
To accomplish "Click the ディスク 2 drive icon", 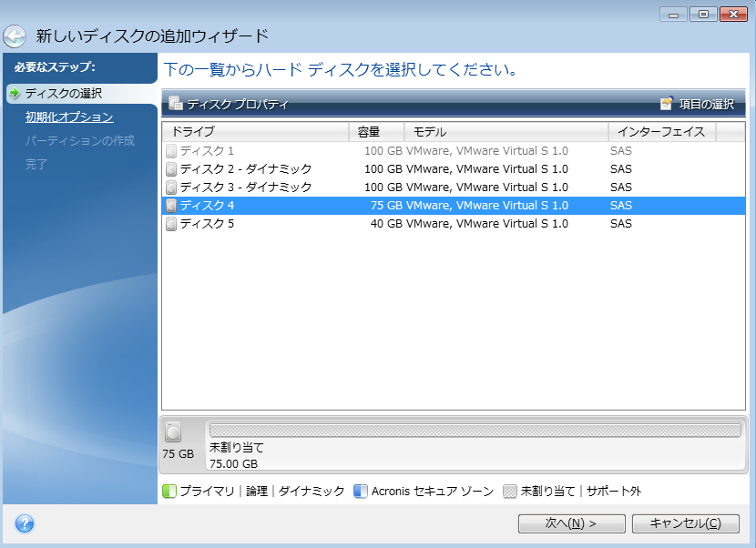I will (171, 169).
